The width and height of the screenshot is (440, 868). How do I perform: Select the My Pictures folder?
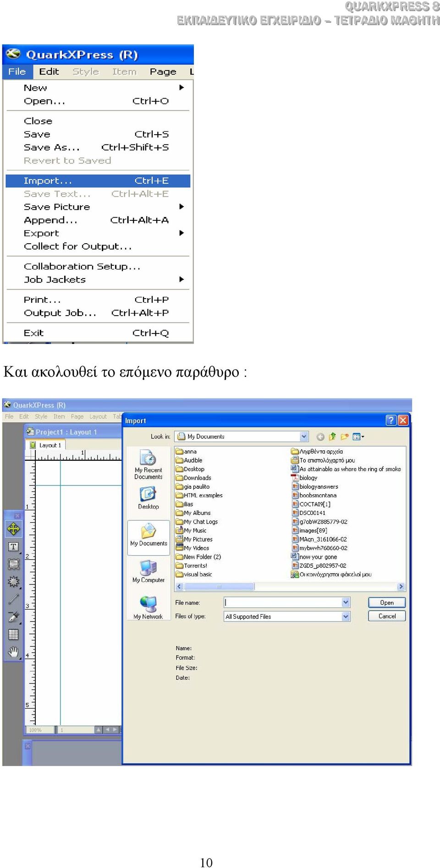pyautogui.click(x=194, y=540)
